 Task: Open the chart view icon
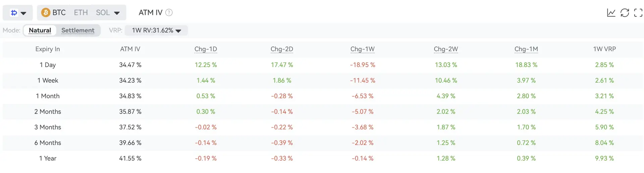[x=611, y=13]
